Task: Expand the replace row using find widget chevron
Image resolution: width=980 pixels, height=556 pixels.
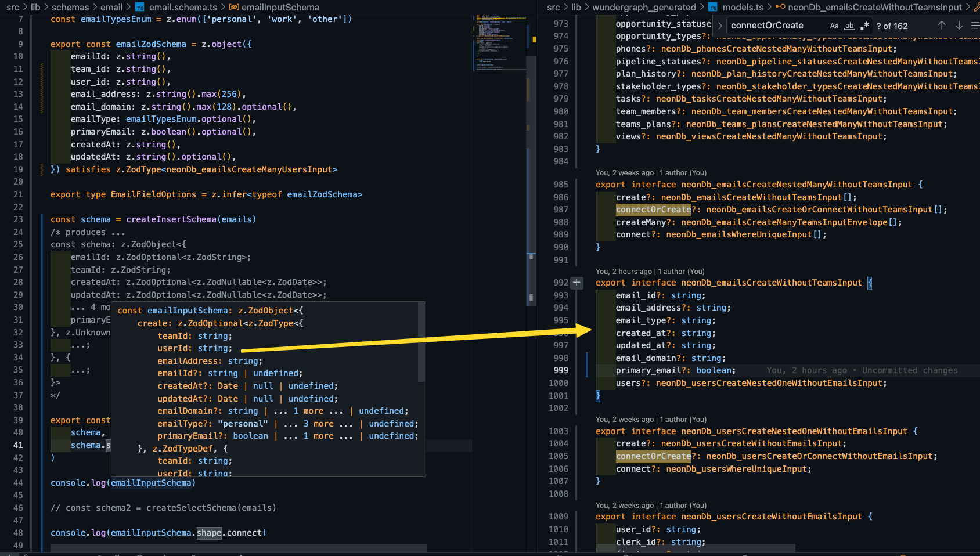Action: point(720,26)
